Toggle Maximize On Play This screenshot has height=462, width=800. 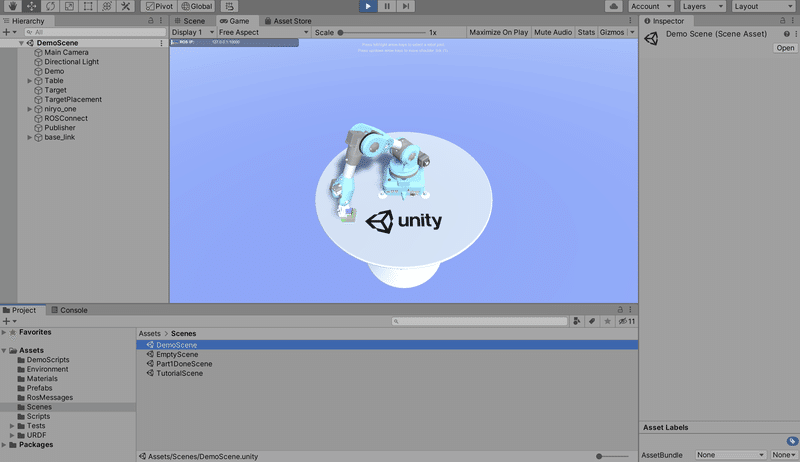click(498, 32)
